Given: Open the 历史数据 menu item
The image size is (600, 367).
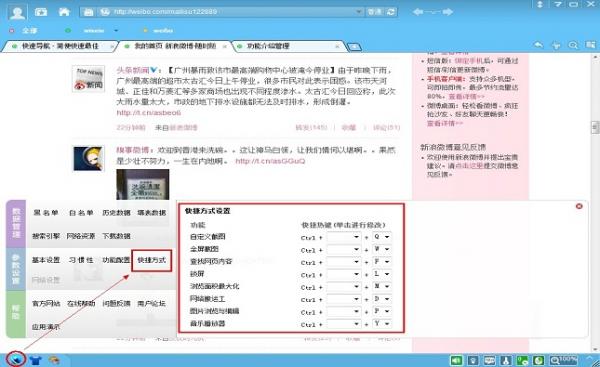Looking at the screenshot, I should click(116, 213).
